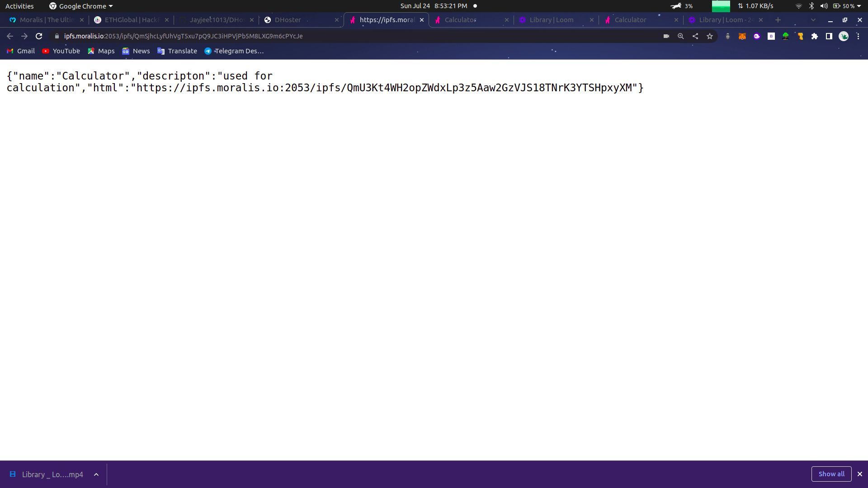
Task: Close the Moralis tab
Action: click(82, 20)
